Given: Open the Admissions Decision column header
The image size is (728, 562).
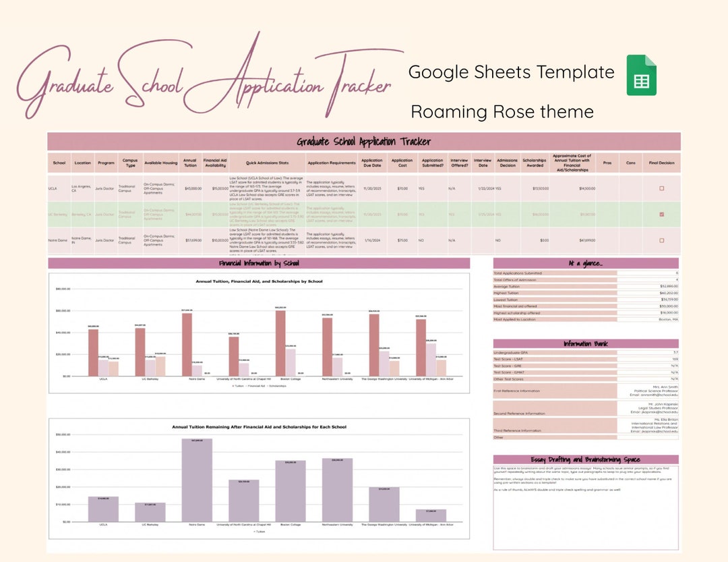Looking at the screenshot, I should pos(507,162).
